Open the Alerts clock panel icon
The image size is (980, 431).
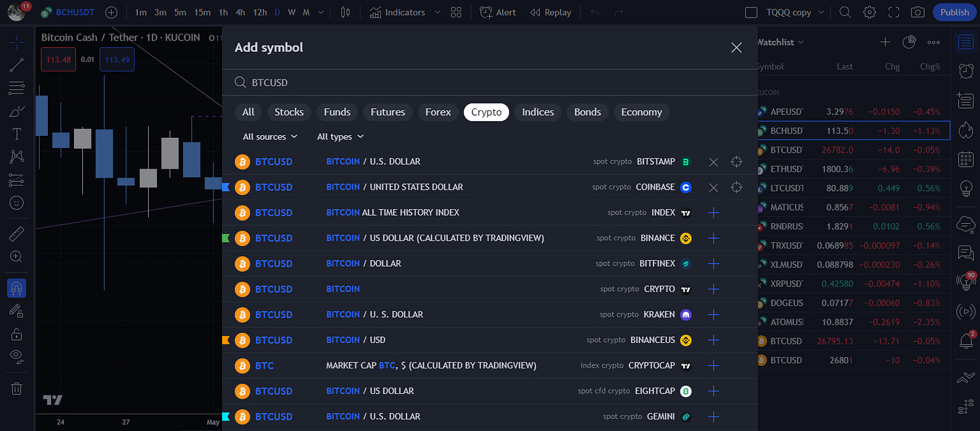coord(966,71)
